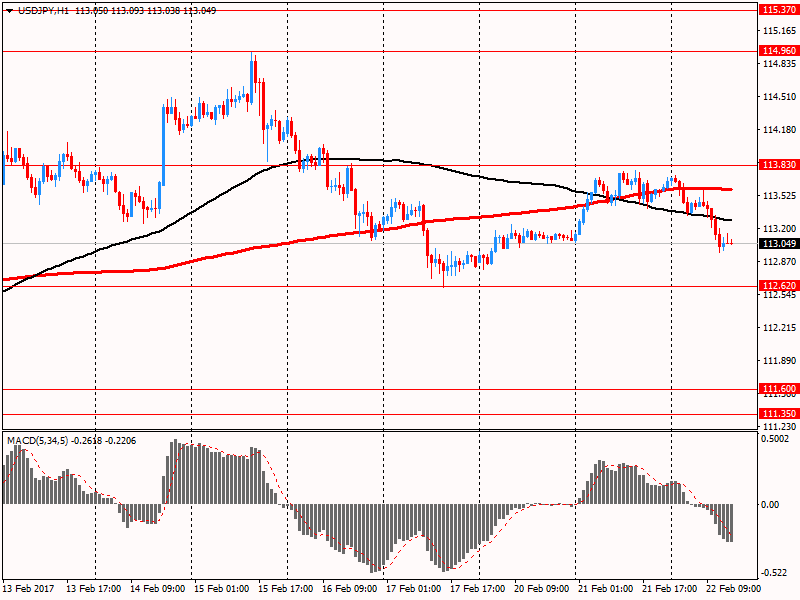Select the 114.960 red level label
800x600 pixels.
point(779,51)
